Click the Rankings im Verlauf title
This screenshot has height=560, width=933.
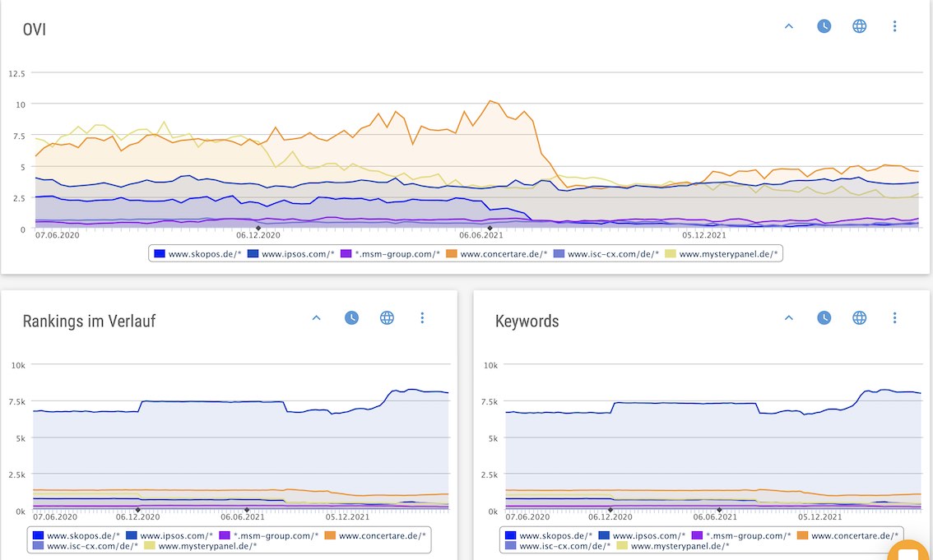click(x=89, y=322)
